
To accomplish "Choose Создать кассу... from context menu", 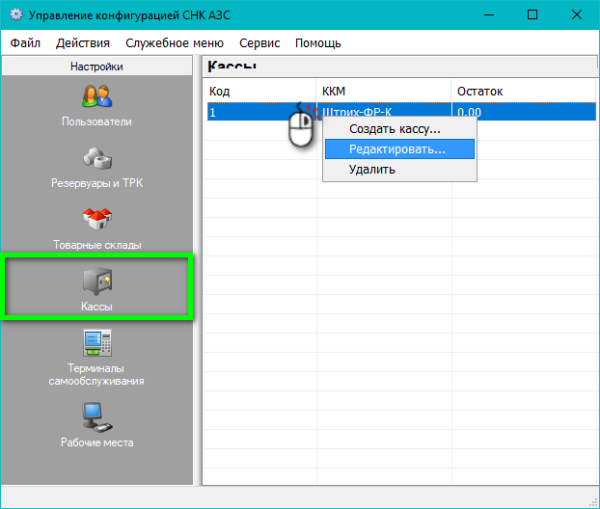I will [x=394, y=129].
